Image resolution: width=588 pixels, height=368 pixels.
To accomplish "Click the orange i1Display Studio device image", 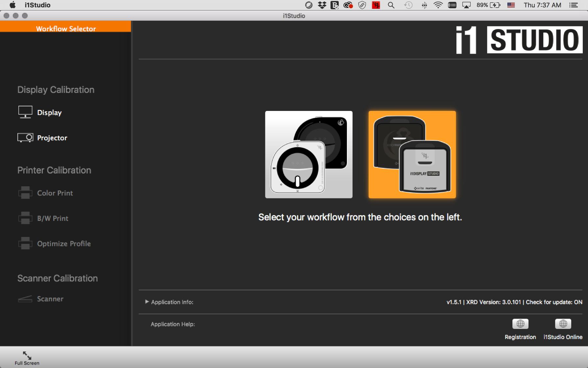I will pos(412,155).
